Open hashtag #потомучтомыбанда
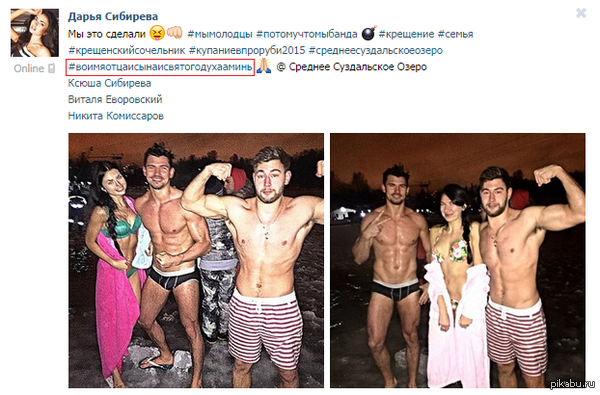 (x=307, y=34)
